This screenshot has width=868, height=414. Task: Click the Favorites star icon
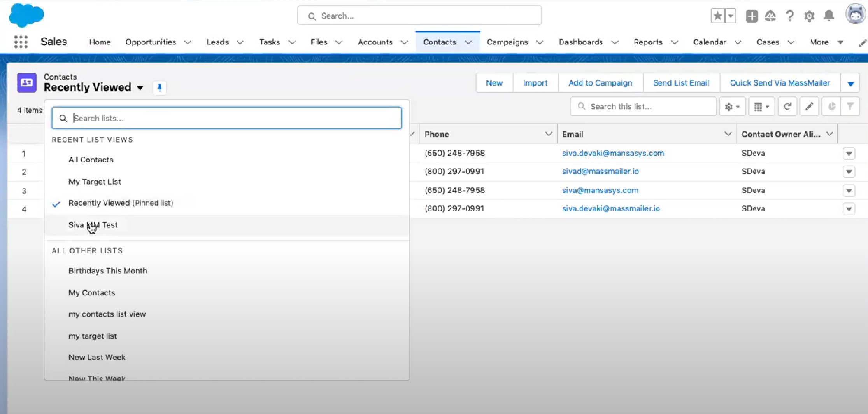tap(718, 16)
